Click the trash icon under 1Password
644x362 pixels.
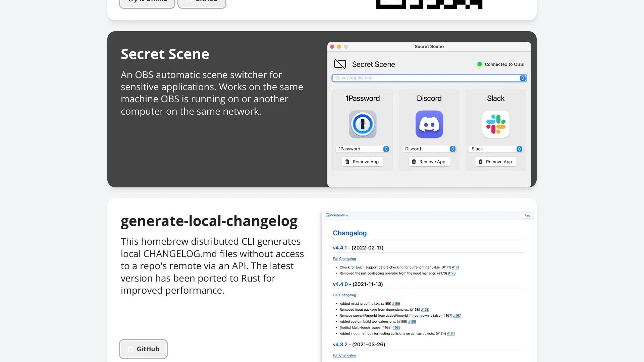(x=347, y=162)
